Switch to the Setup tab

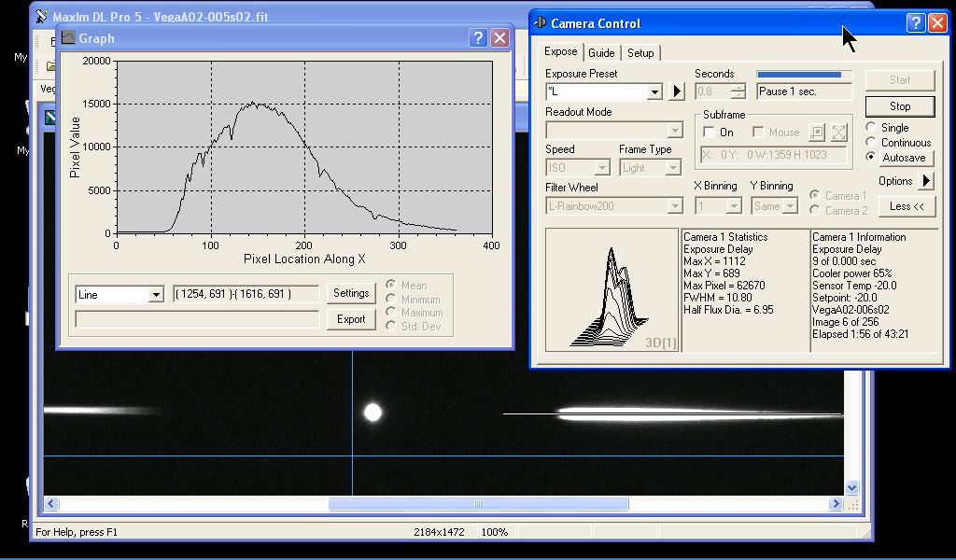coord(640,53)
